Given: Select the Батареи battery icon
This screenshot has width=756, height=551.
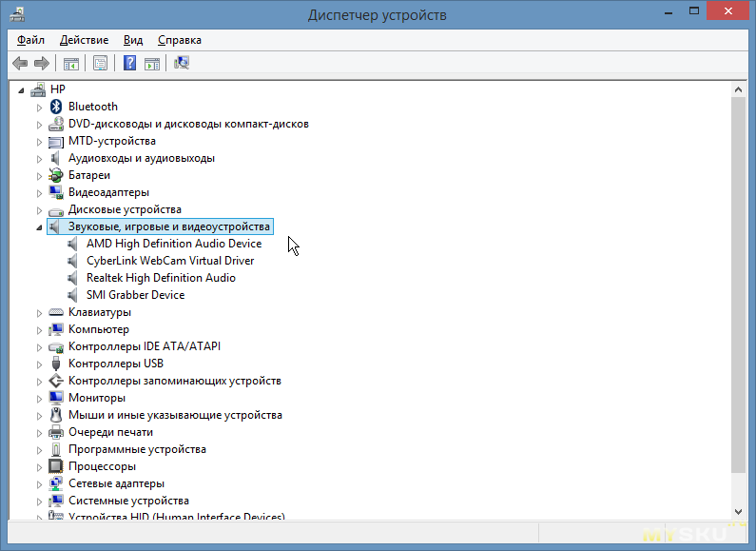Looking at the screenshot, I should point(56,175).
